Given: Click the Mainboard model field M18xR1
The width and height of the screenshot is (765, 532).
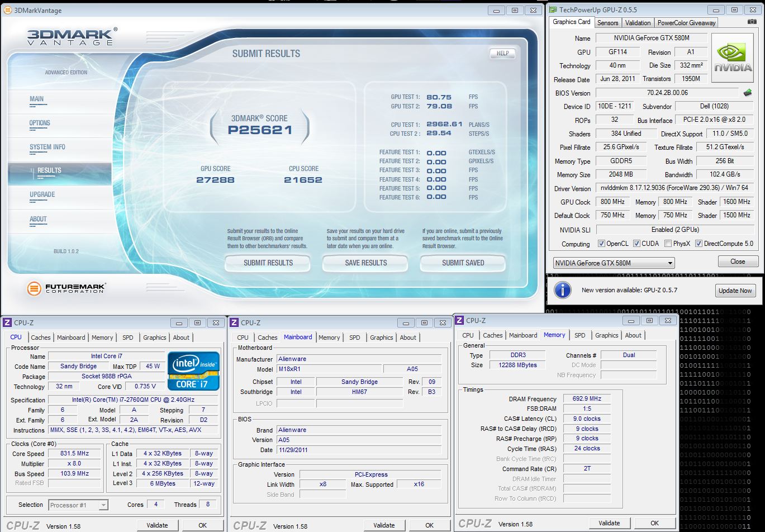Looking at the screenshot, I should pyautogui.click(x=329, y=369).
